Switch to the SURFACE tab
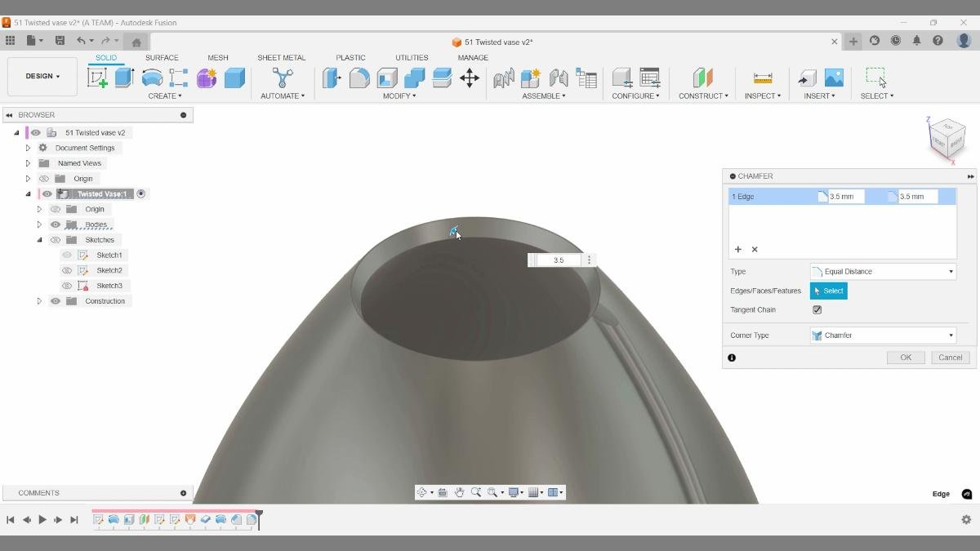 [x=162, y=57]
